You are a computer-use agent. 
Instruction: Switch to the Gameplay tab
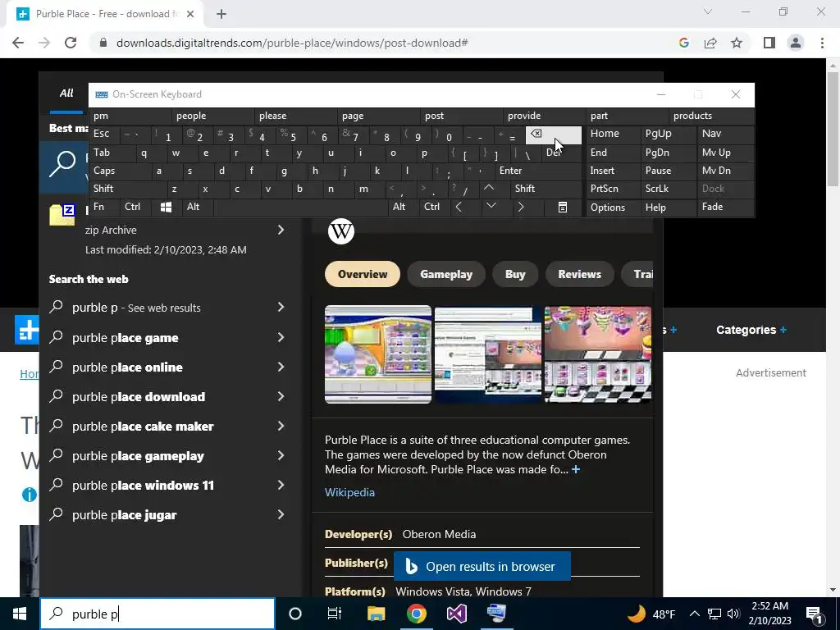[446, 274]
